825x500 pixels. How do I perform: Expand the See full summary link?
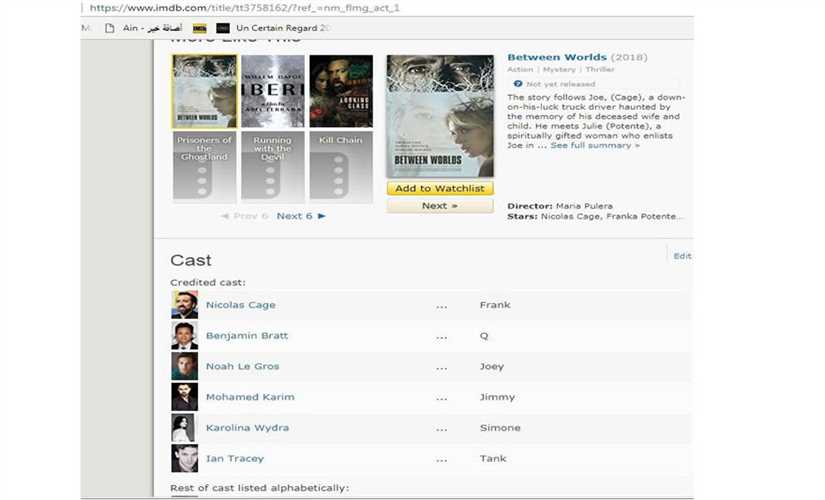click(595, 145)
